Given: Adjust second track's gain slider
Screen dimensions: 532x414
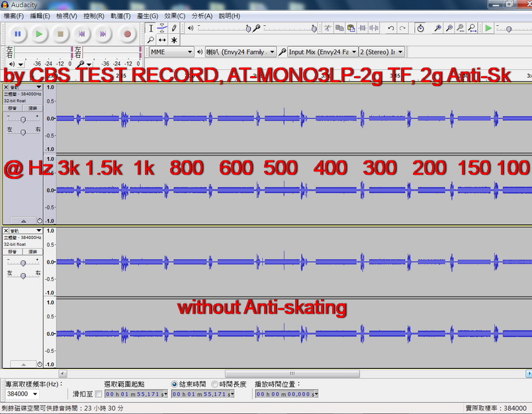Looking at the screenshot, I should 23,263.
